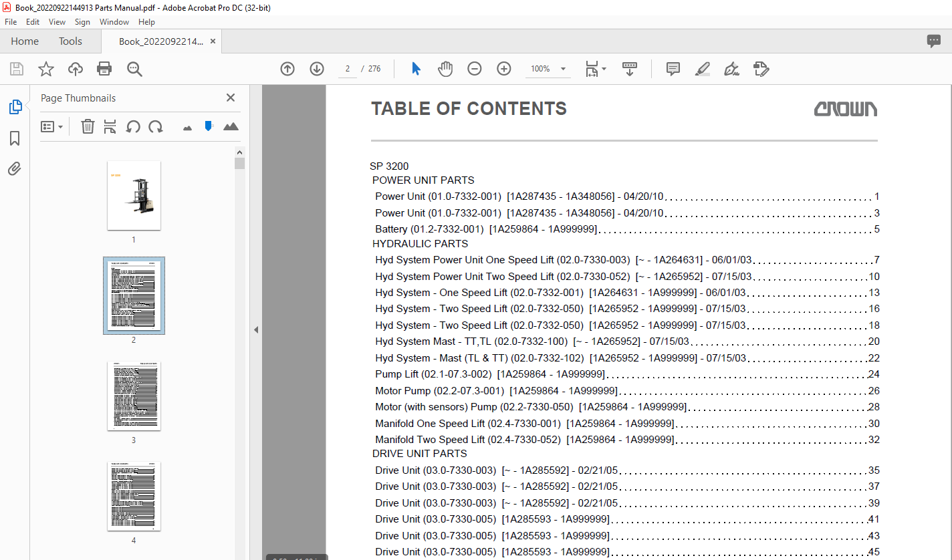This screenshot has width=952, height=560.
Task: Click the insert page break icon
Action: [110, 126]
